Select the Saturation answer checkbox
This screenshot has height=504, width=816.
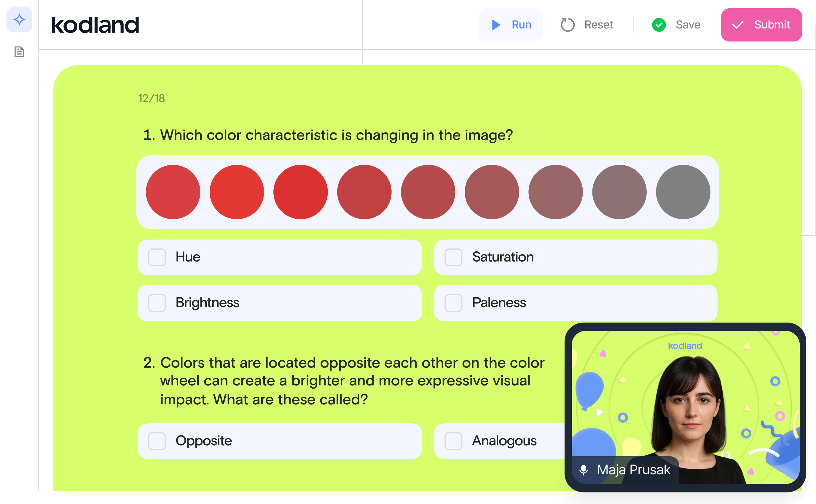point(453,257)
